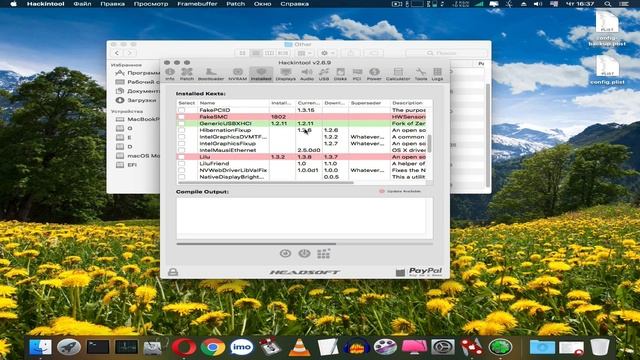Open the Power toolbar icon

[x=374, y=74]
